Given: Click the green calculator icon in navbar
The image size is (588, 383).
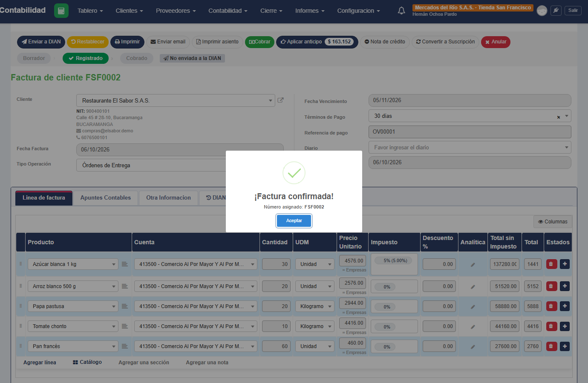Looking at the screenshot, I should tap(61, 11).
